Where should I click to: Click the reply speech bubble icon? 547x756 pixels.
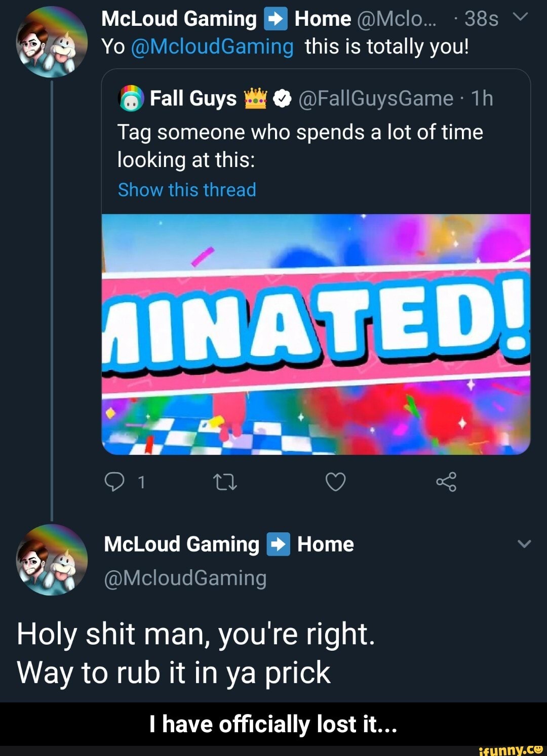point(114,482)
